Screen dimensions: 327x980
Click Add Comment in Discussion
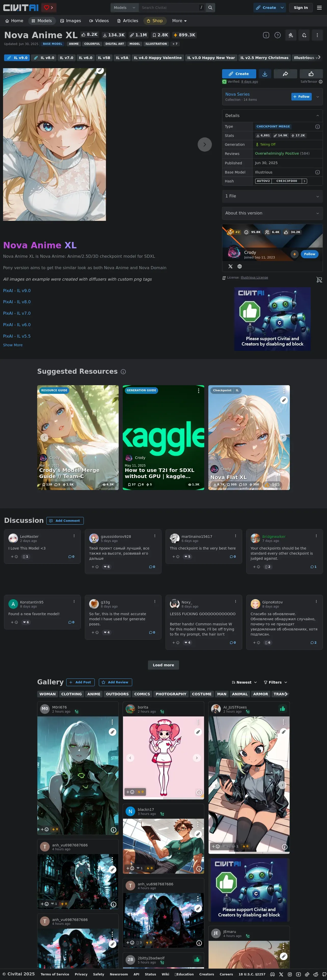coord(65,521)
